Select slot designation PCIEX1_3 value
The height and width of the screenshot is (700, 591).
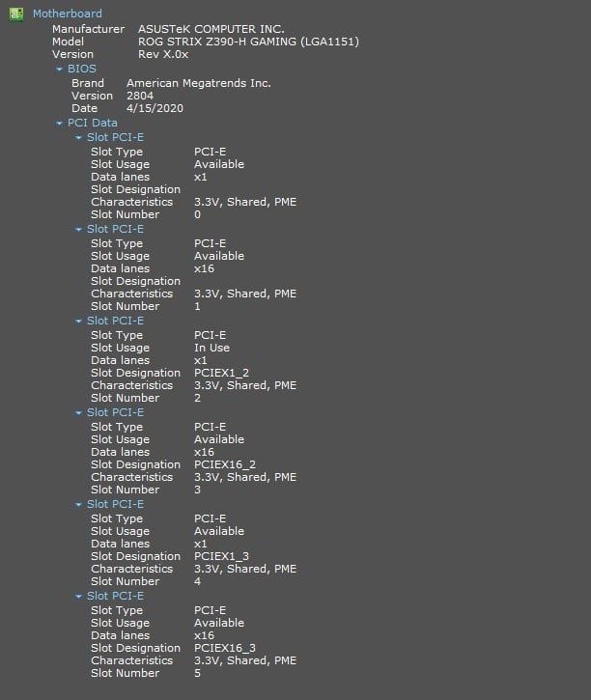[x=222, y=556]
